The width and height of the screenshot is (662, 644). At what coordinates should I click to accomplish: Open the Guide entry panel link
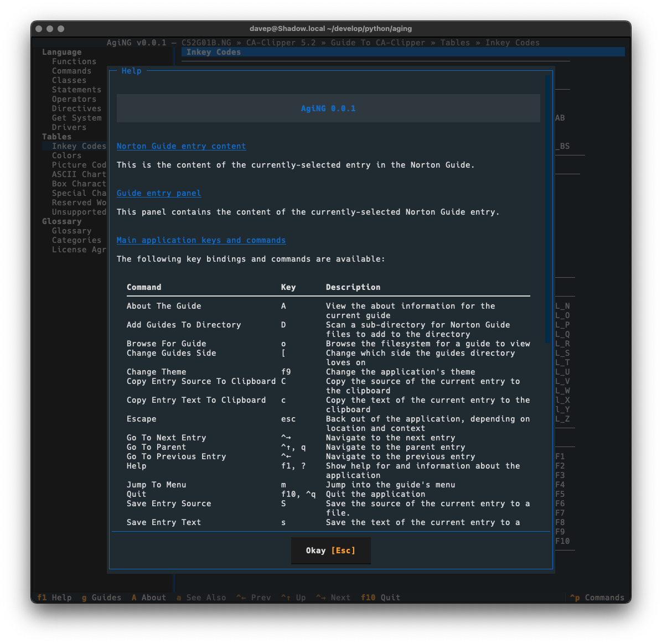coord(159,193)
